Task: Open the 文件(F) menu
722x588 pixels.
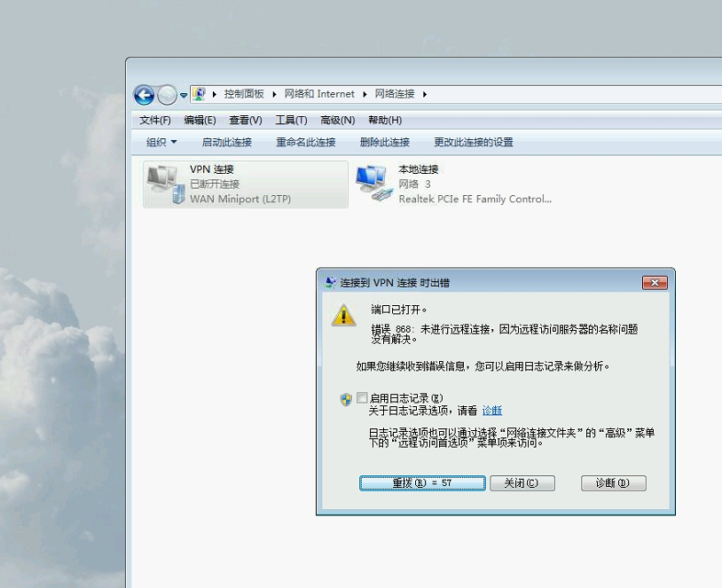Action: (x=155, y=121)
